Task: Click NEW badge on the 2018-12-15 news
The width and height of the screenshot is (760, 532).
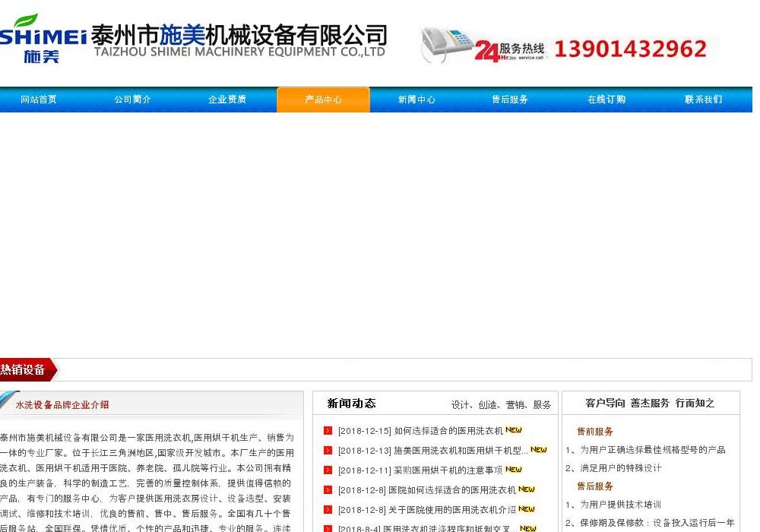Action: pos(513,429)
